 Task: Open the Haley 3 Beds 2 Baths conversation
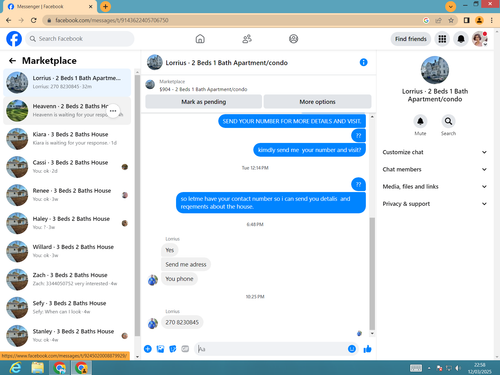click(67, 223)
